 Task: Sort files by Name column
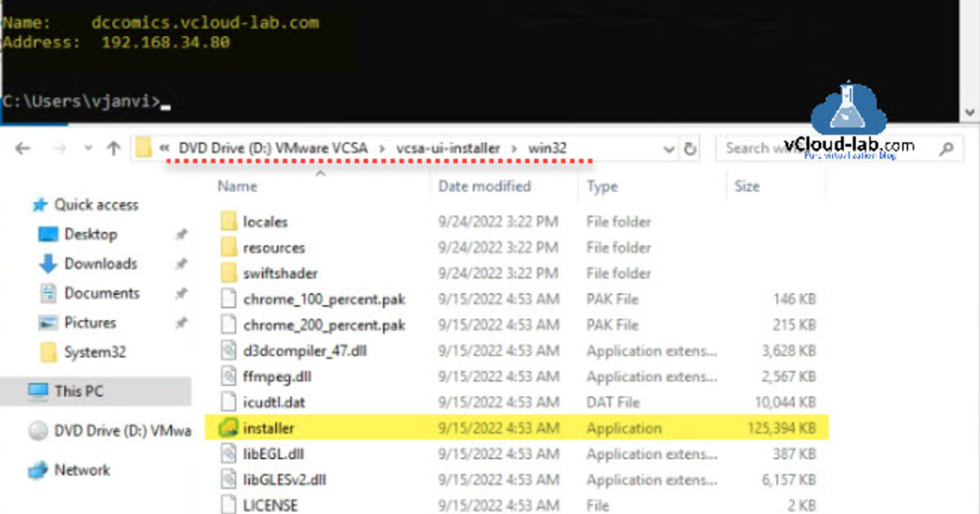coord(237,186)
